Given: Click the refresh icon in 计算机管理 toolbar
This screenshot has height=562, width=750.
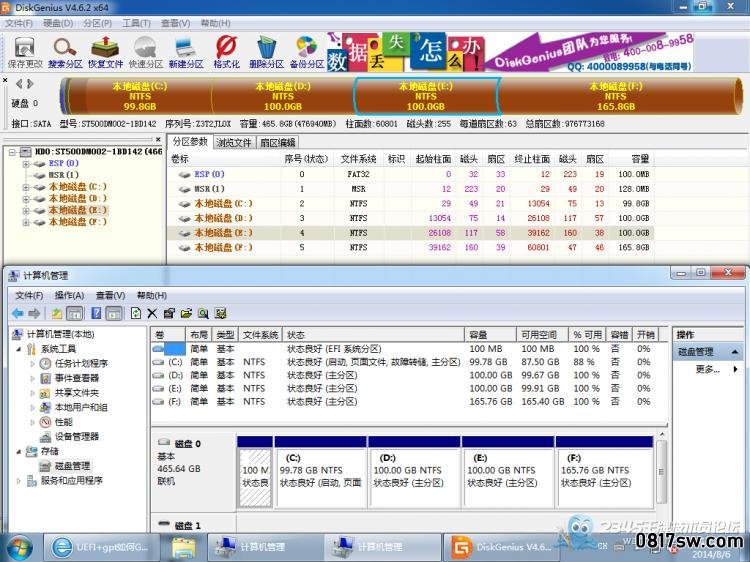Looking at the screenshot, I should [136, 313].
